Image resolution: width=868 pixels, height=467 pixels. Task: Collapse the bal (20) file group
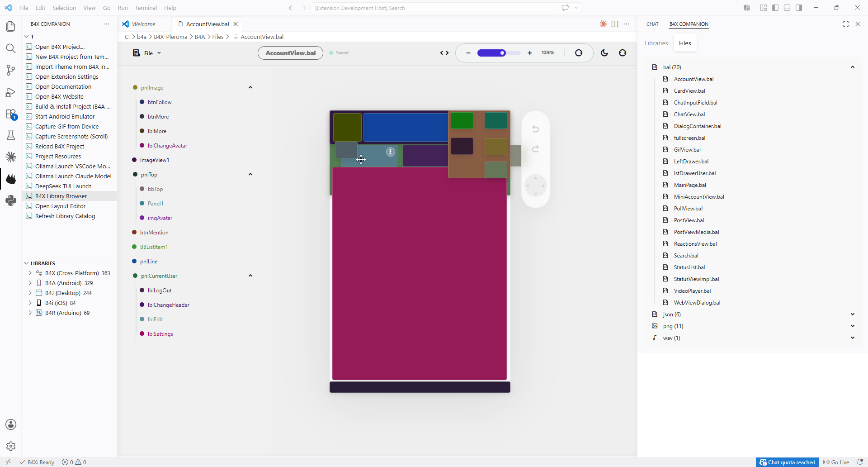point(853,67)
